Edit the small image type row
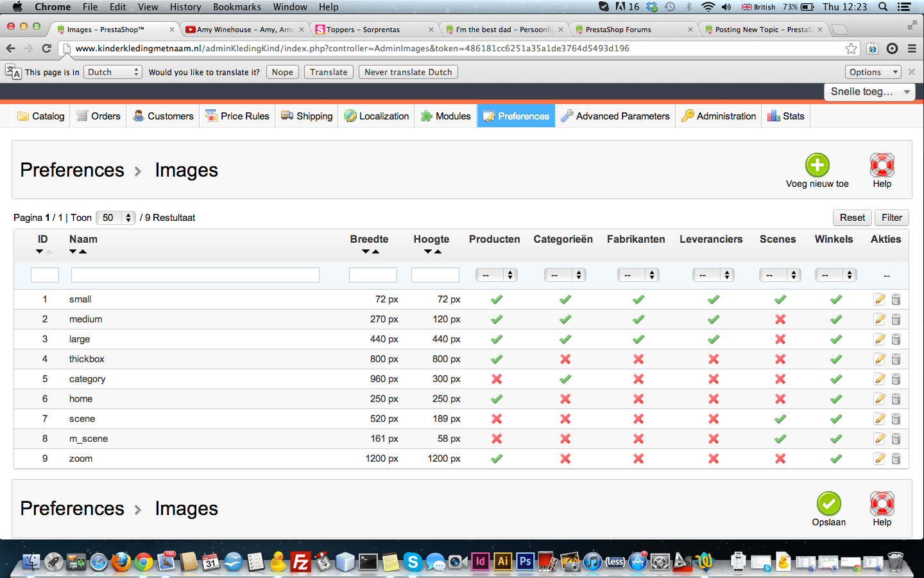 point(880,299)
